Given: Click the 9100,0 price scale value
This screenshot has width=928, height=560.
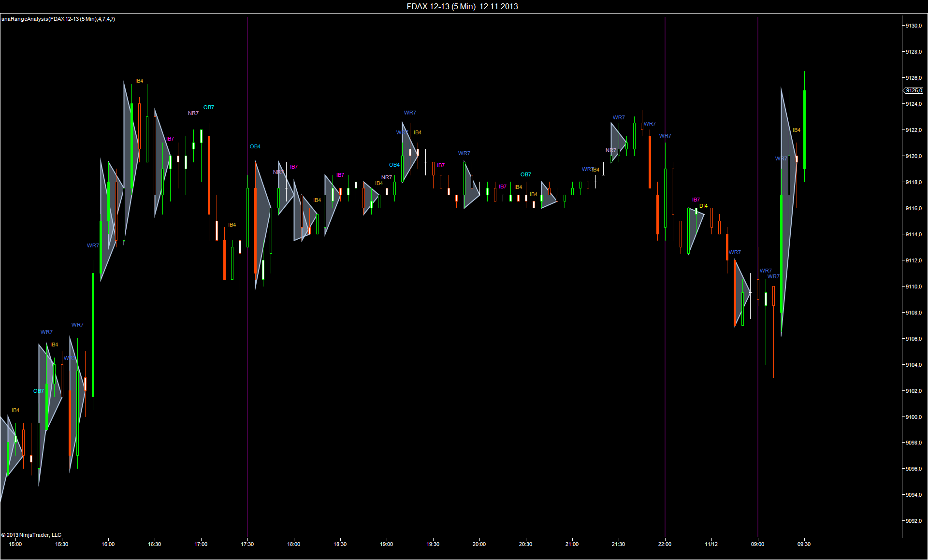Looking at the screenshot, I should tap(913, 417).
